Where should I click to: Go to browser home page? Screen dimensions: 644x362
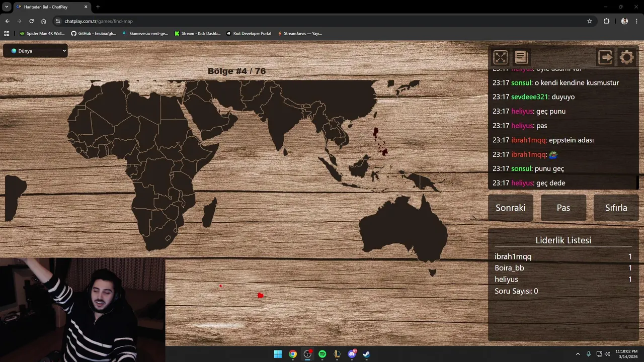coord(43,21)
